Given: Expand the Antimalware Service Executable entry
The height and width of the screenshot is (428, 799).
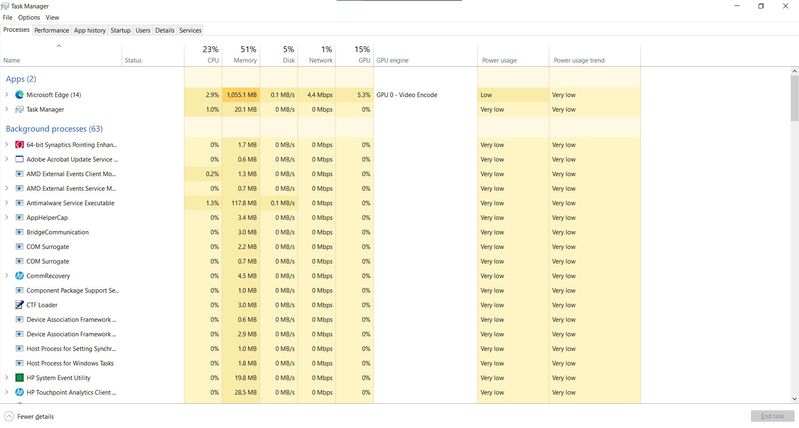Looking at the screenshot, I should coord(7,203).
